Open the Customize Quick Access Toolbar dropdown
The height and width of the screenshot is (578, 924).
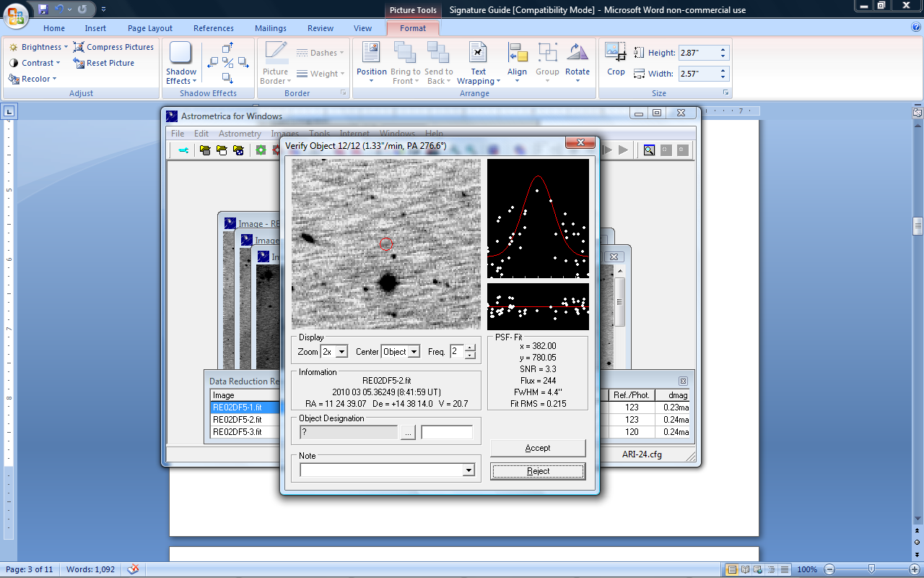[x=103, y=9]
